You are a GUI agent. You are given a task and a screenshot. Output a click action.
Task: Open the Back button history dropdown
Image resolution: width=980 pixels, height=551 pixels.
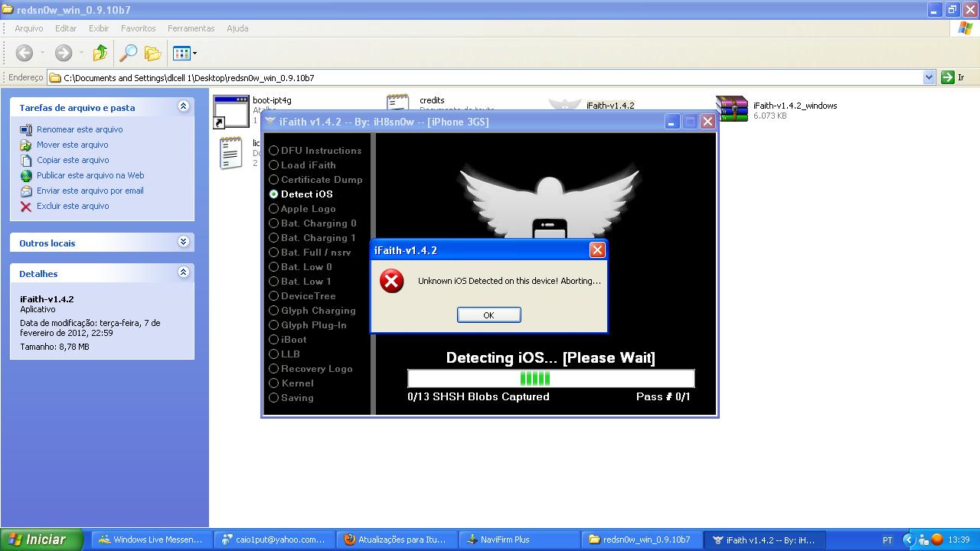(x=42, y=54)
